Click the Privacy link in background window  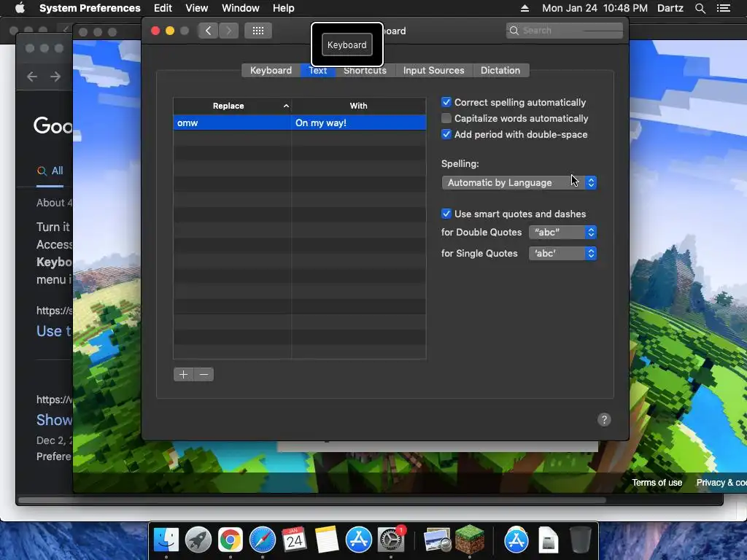(721, 483)
